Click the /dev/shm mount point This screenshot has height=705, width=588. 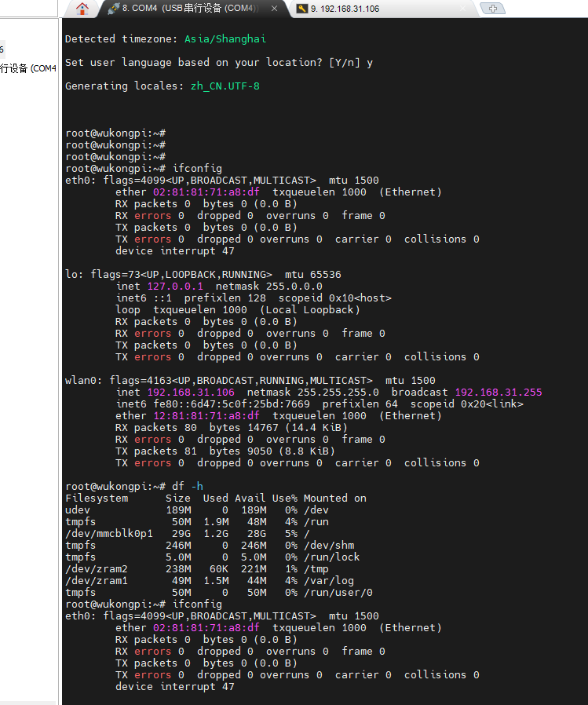pos(329,546)
